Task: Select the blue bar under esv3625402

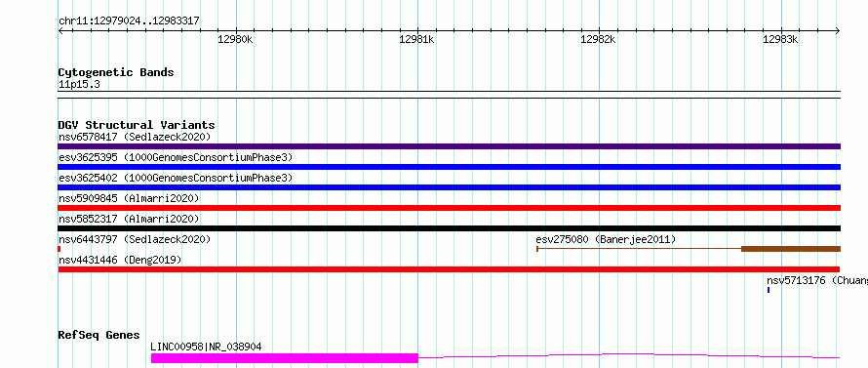Action: click(x=450, y=187)
